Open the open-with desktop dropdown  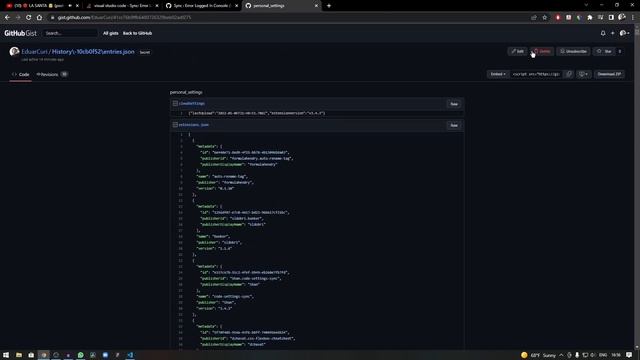(x=583, y=74)
